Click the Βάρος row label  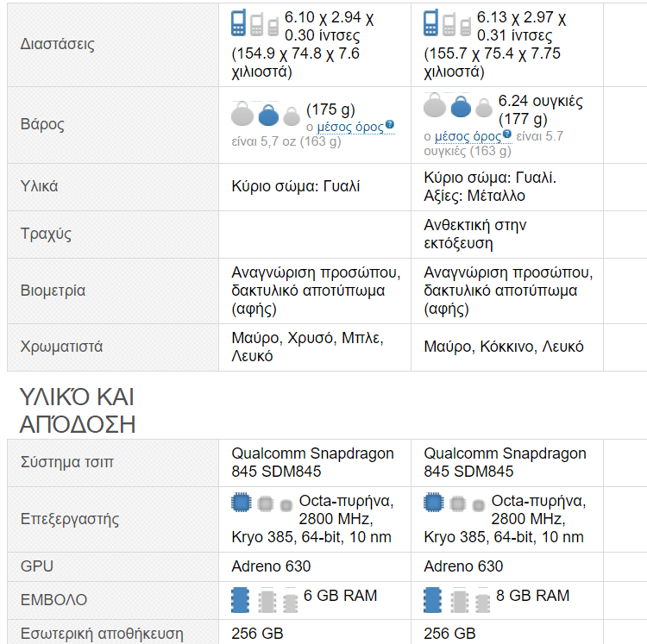pos(42,124)
